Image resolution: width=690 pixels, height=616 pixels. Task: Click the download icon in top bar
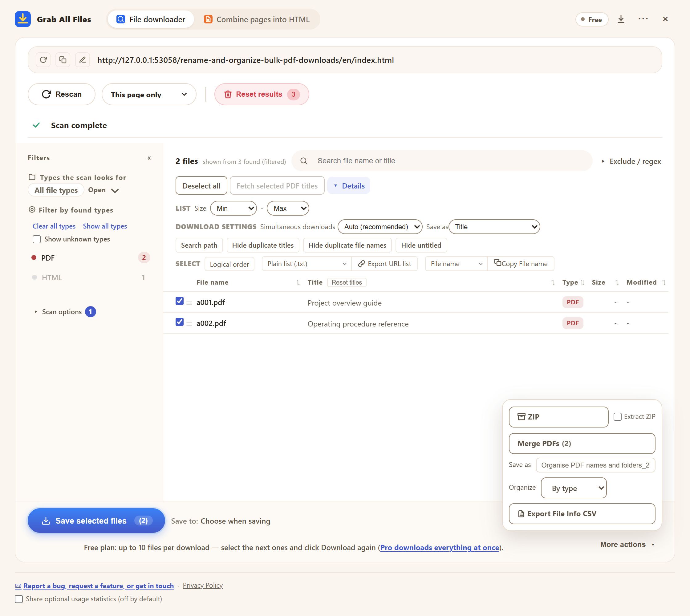(x=621, y=19)
